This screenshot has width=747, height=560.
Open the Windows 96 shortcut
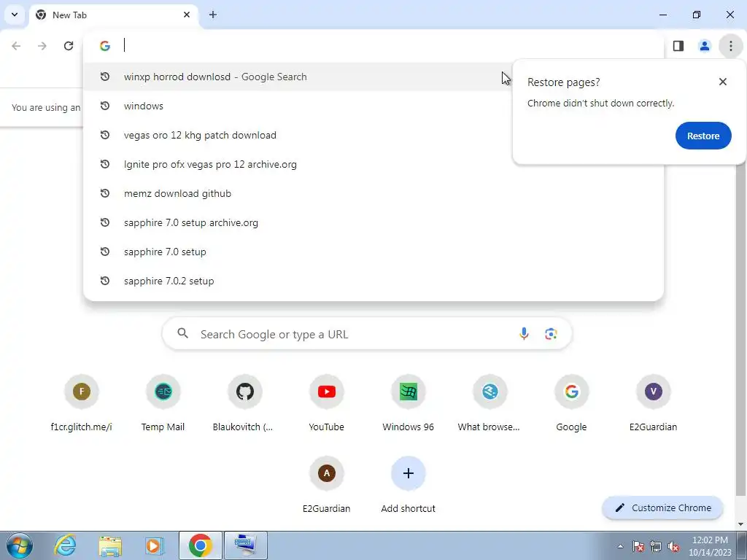point(409,404)
